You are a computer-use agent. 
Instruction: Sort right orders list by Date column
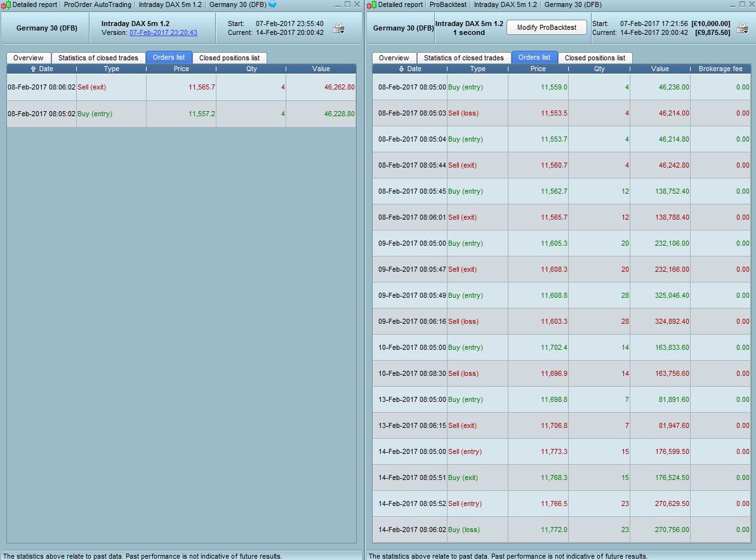click(410, 69)
